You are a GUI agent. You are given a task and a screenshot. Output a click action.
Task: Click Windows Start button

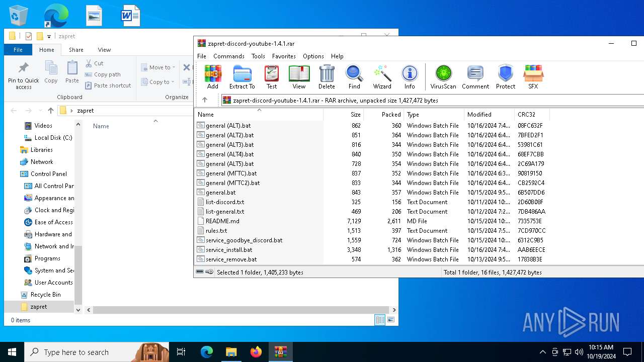point(12,352)
